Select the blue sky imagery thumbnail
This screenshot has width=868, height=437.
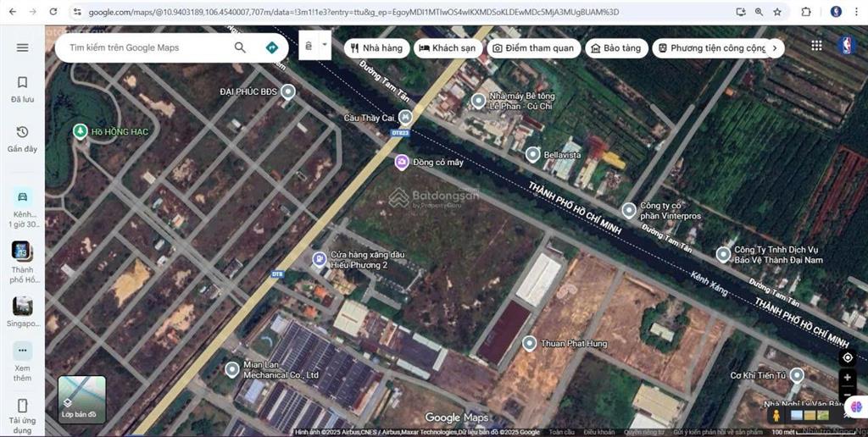point(797,416)
